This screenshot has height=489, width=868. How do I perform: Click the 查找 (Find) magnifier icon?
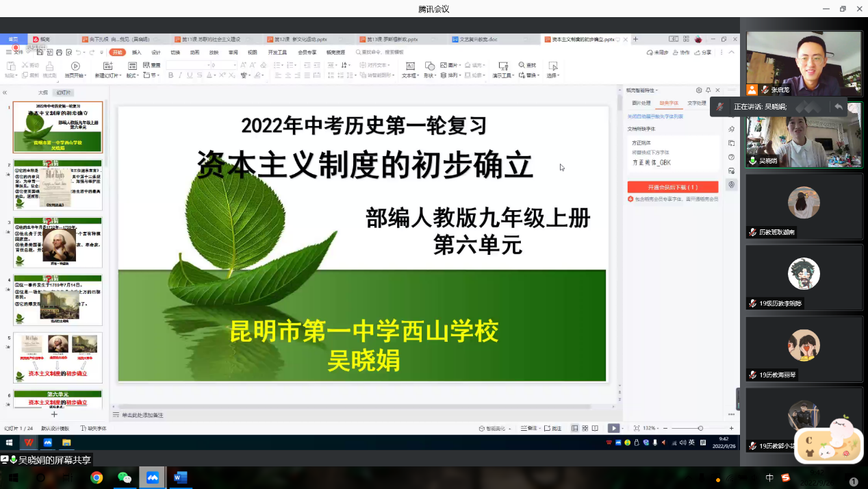[x=522, y=66]
